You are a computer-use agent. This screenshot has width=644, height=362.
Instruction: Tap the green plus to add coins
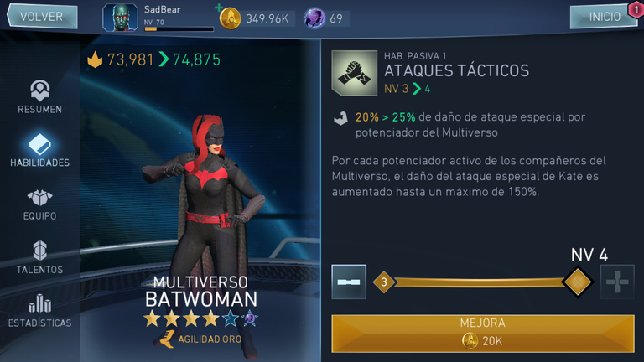point(219,7)
